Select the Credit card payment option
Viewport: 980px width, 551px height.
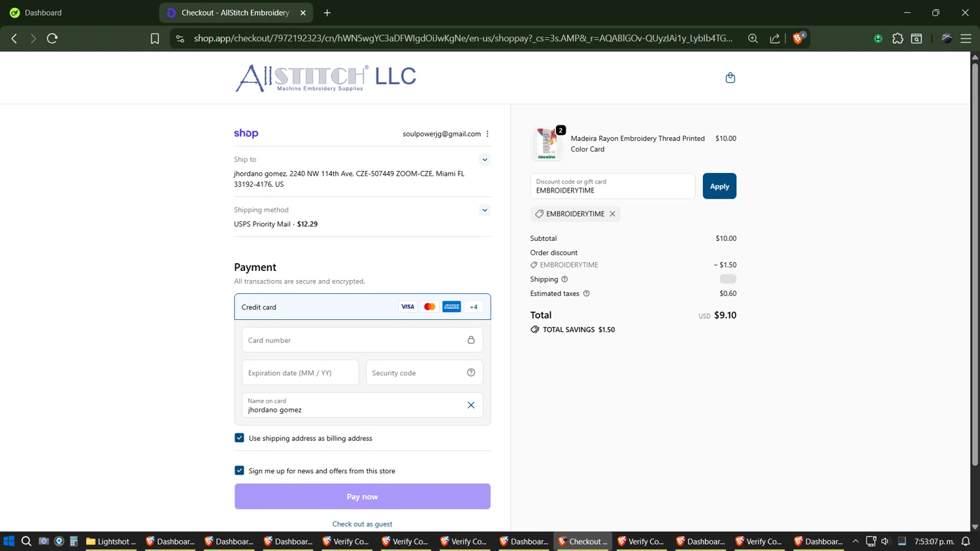[x=363, y=307]
